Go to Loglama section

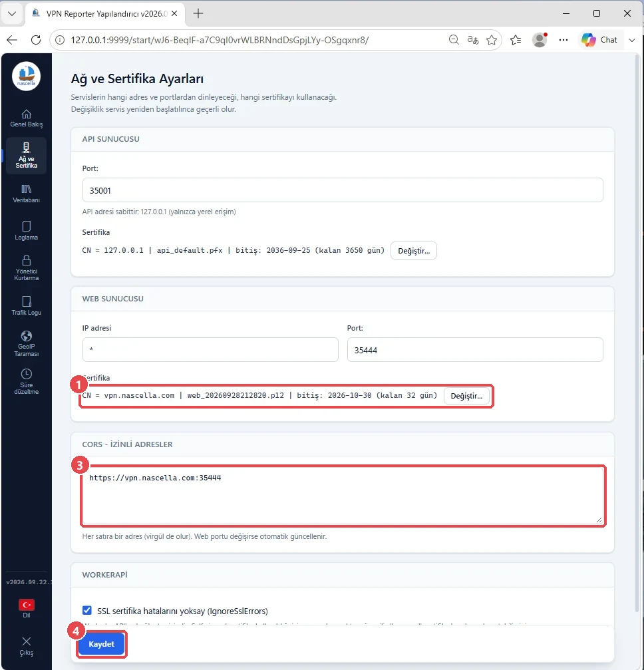coord(26,231)
